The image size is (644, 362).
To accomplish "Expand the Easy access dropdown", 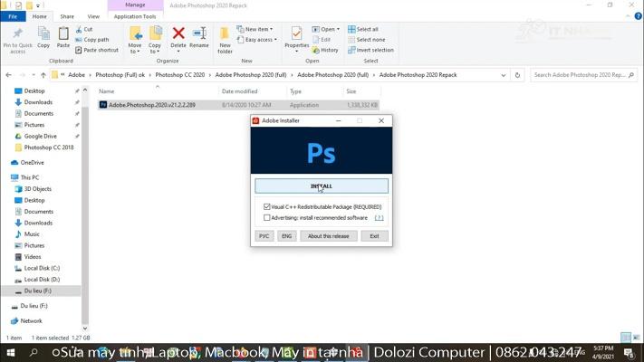I will coord(259,40).
